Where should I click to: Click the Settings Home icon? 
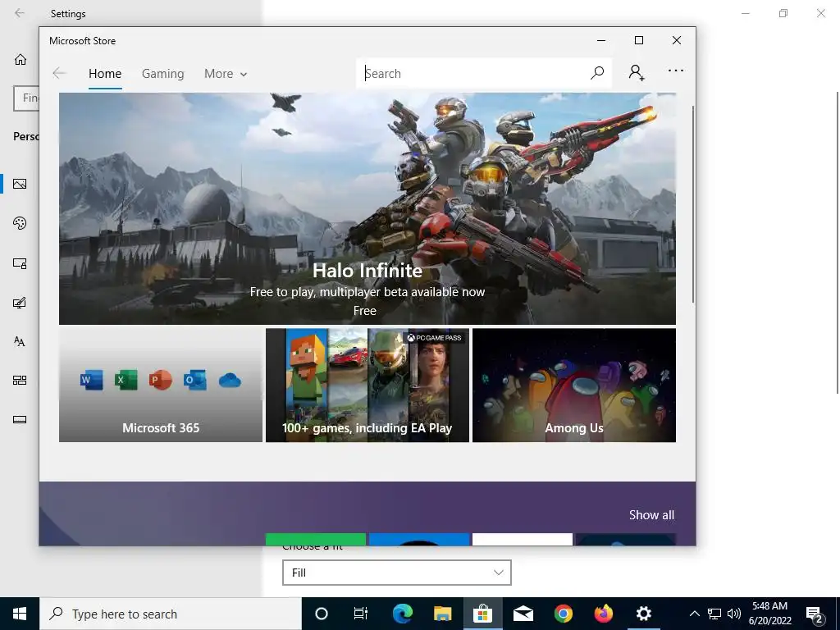tap(21, 59)
